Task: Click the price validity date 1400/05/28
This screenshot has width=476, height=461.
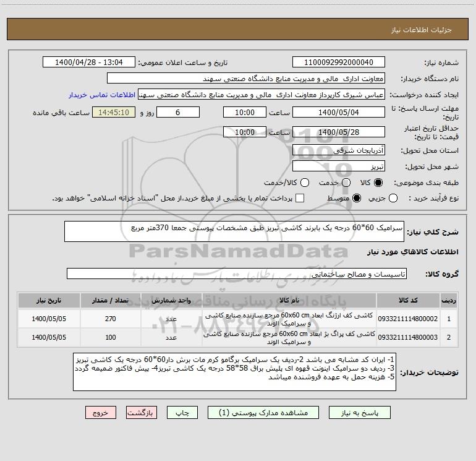Action: 339,132
